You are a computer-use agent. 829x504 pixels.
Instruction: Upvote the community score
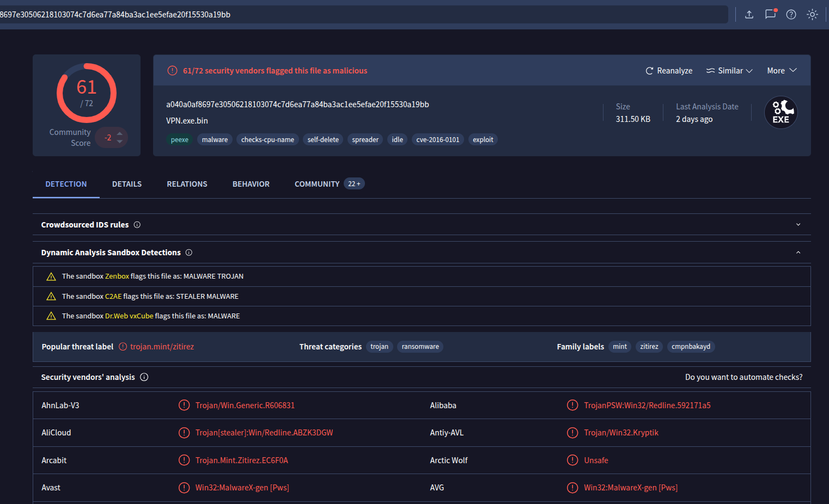(x=120, y=133)
